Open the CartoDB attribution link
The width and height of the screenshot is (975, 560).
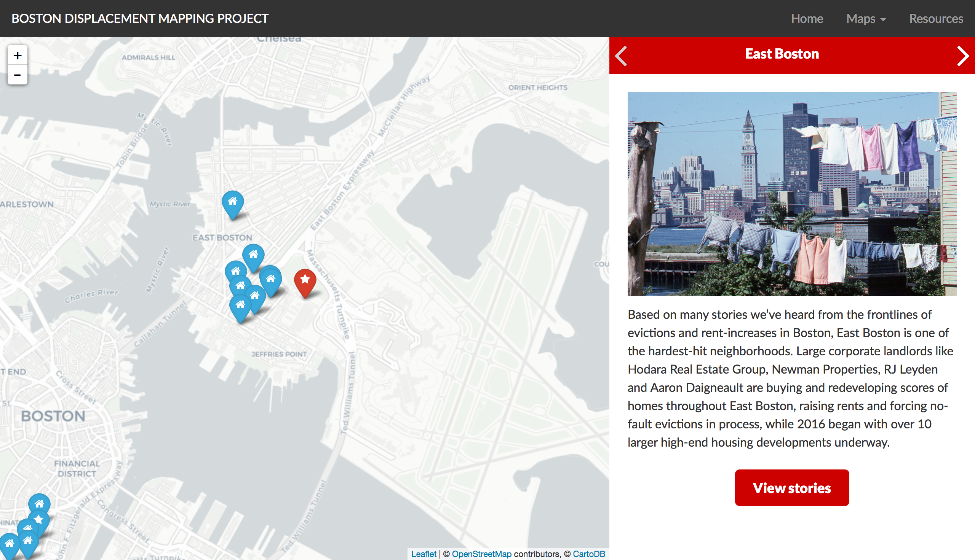pyautogui.click(x=588, y=554)
